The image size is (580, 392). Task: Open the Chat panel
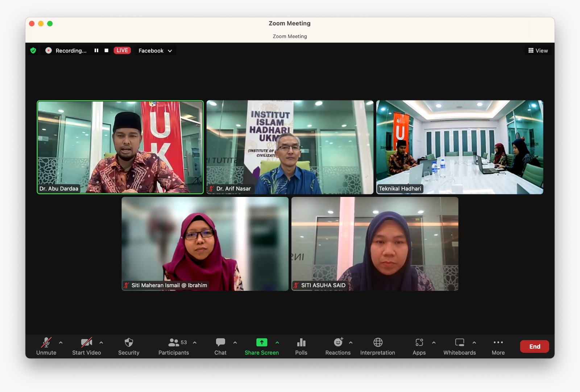coord(220,346)
